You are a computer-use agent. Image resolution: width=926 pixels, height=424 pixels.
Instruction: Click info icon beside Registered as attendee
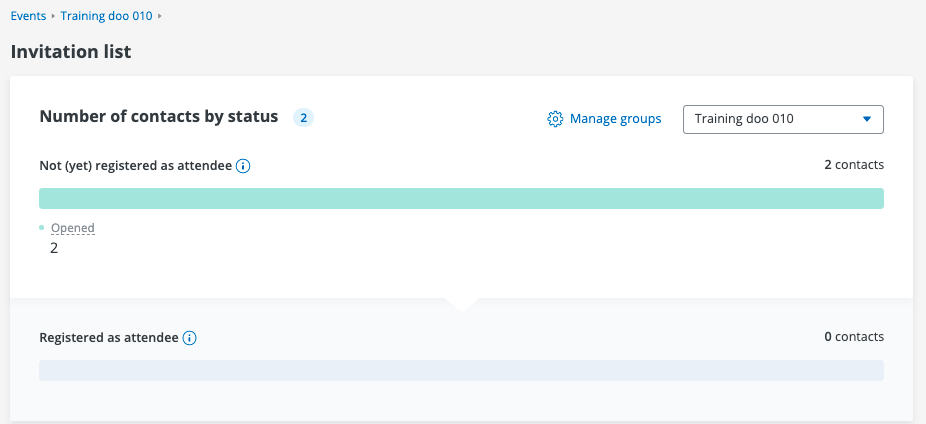click(x=190, y=338)
